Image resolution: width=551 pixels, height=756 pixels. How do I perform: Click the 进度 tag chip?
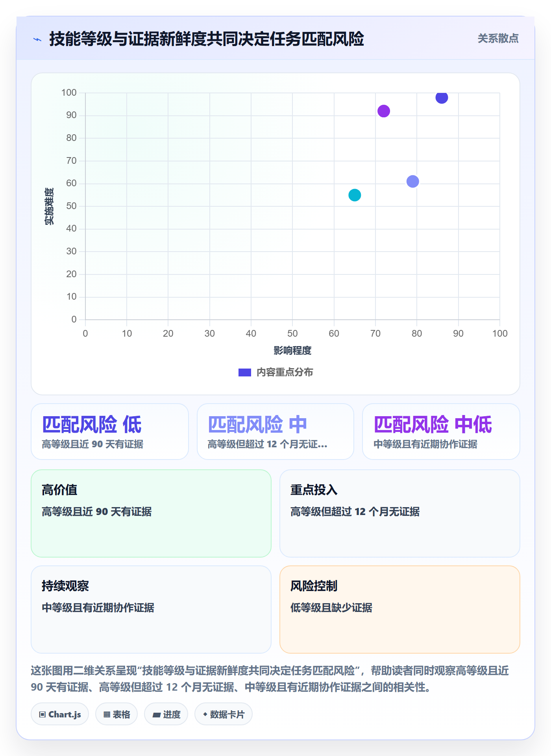[x=166, y=714]
